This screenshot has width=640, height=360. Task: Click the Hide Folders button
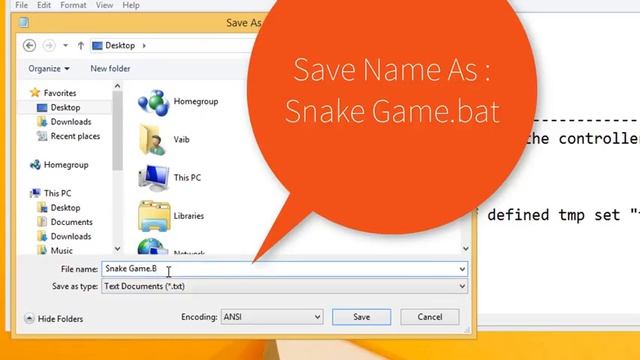54,319
